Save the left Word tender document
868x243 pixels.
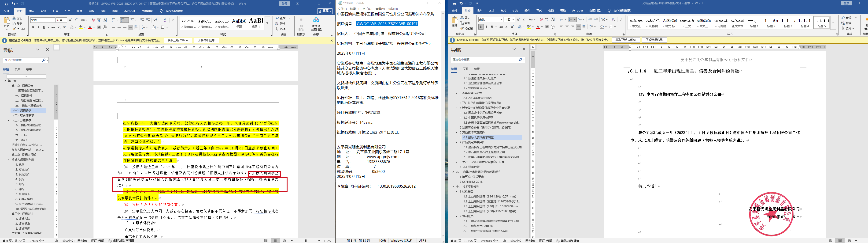(x=6, y=4)
